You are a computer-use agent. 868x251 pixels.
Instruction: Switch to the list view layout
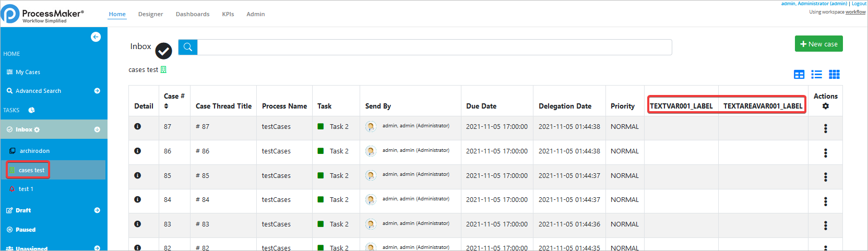pos(816,75)
